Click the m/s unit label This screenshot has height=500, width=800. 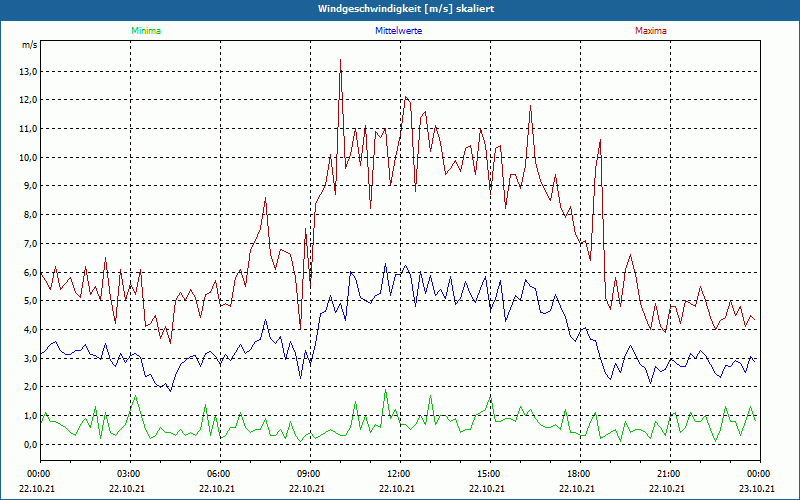pos(29,45)
